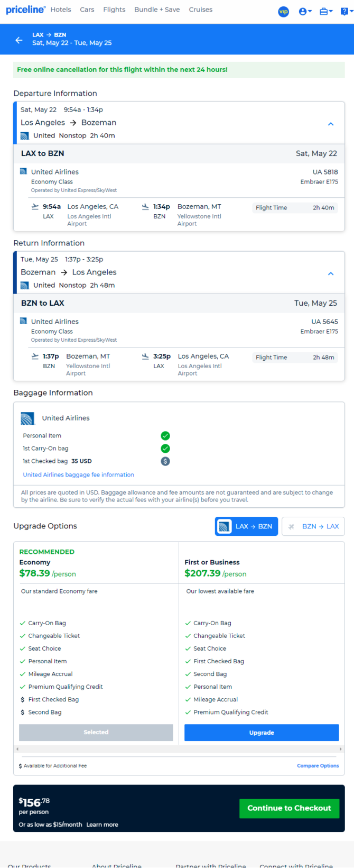Open the Hotels menu item

coord(61,10)
